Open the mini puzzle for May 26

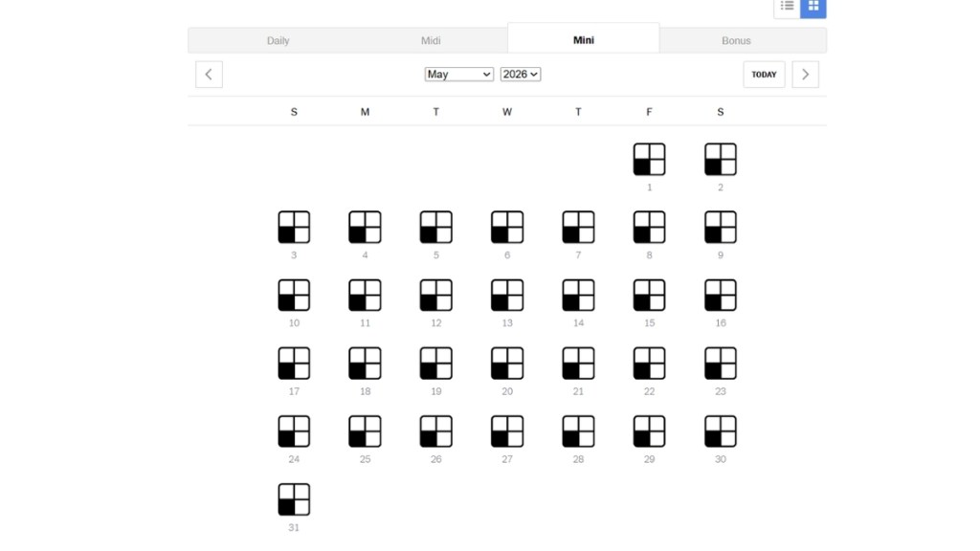coord(435,431)
